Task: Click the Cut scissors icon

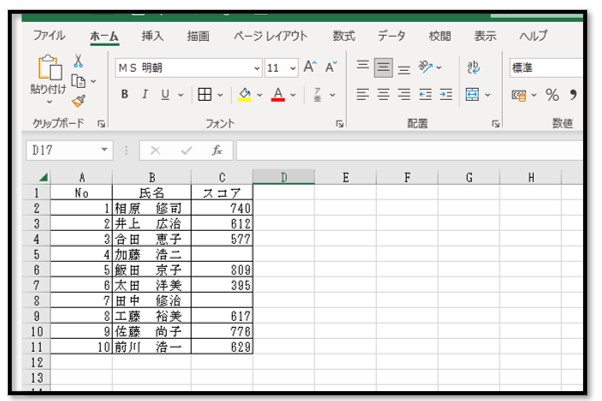Action: coord(78,61)
